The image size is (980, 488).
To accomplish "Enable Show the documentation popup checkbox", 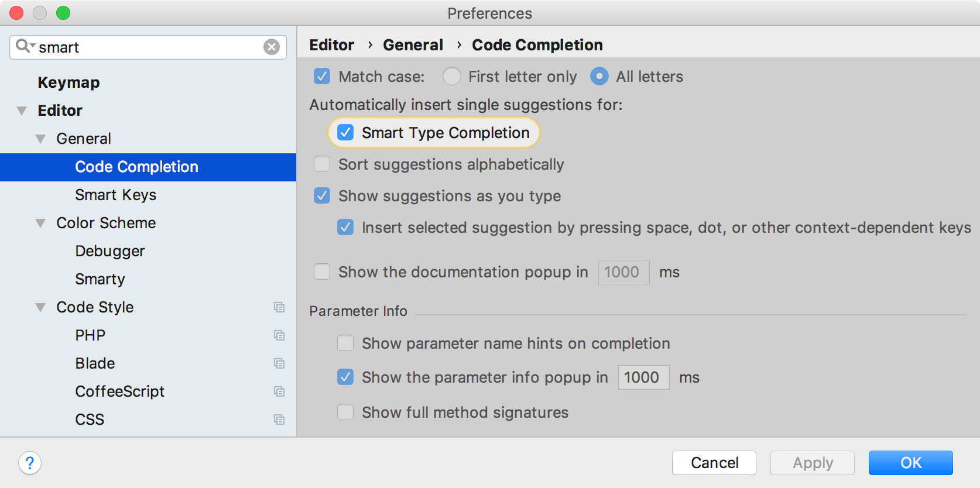I will (322, 272).
